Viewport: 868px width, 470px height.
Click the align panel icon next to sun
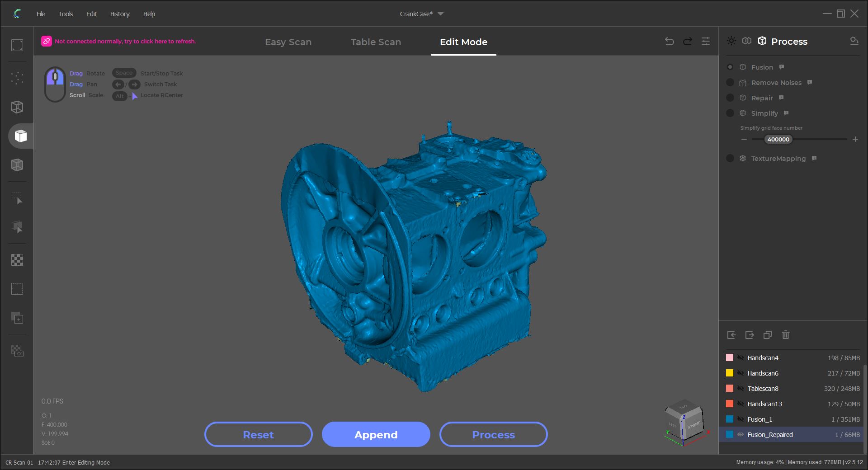pyautogui.click(x=747, y=41)
